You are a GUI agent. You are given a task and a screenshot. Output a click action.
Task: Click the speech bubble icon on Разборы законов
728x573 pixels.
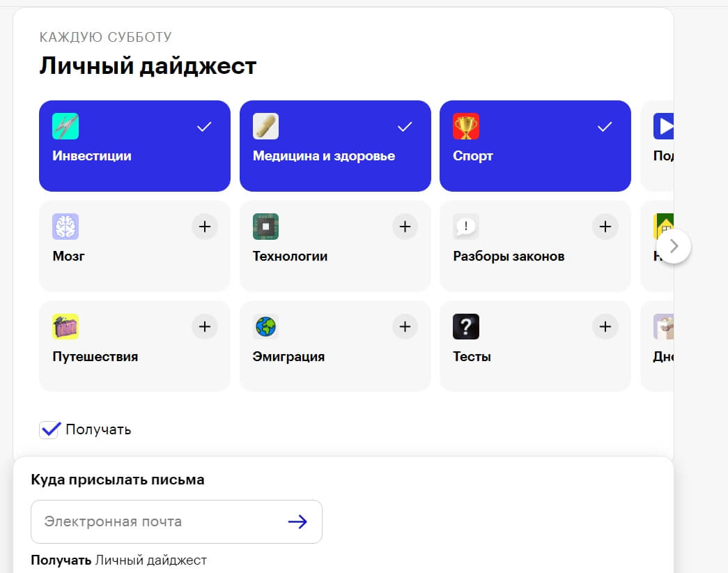coord(465,227)
